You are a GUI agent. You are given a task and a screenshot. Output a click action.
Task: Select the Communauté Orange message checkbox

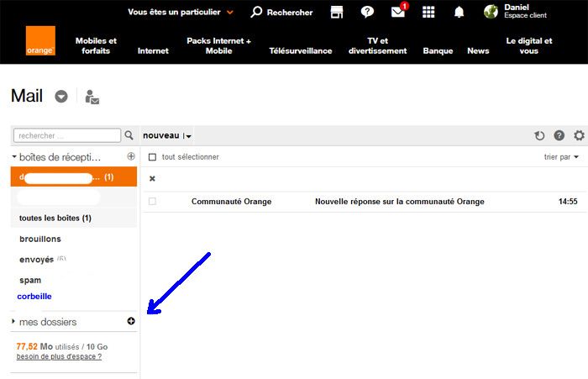[x=152, y=202]
